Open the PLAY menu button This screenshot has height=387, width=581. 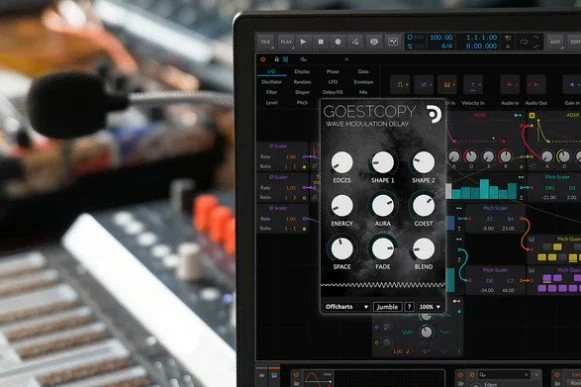click(286, 42)
